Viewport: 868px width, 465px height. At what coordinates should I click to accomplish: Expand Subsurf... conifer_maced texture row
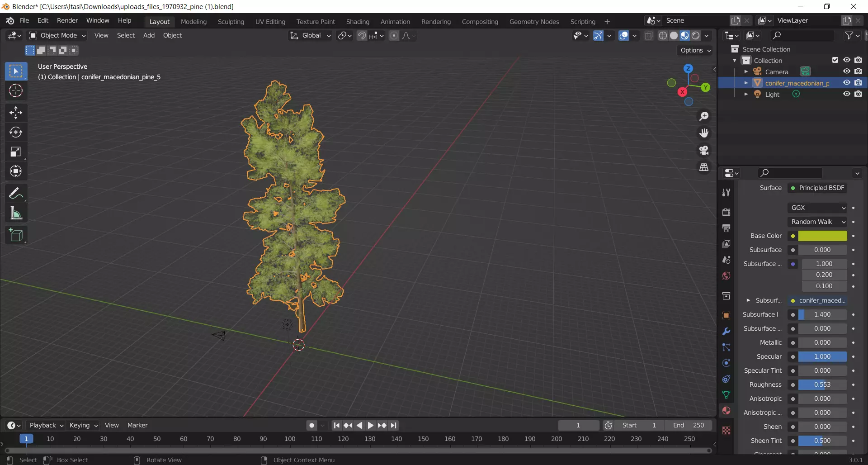coord(748,300)
